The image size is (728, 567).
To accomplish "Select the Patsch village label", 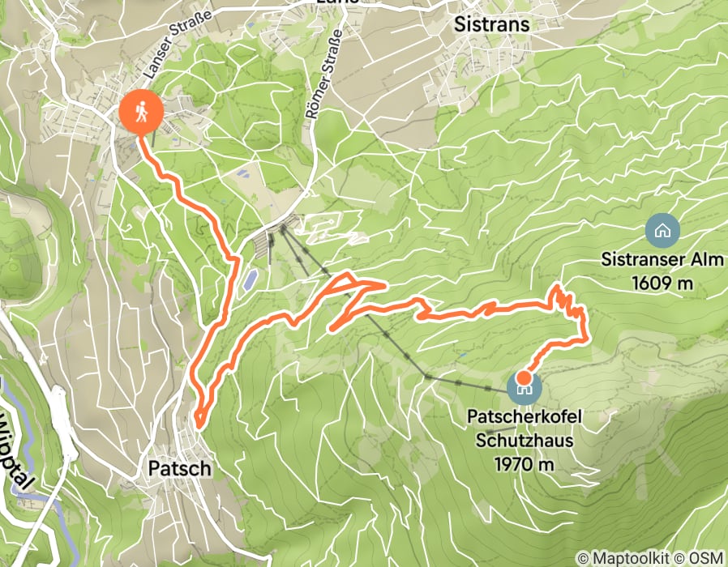I will coord(180,469).
